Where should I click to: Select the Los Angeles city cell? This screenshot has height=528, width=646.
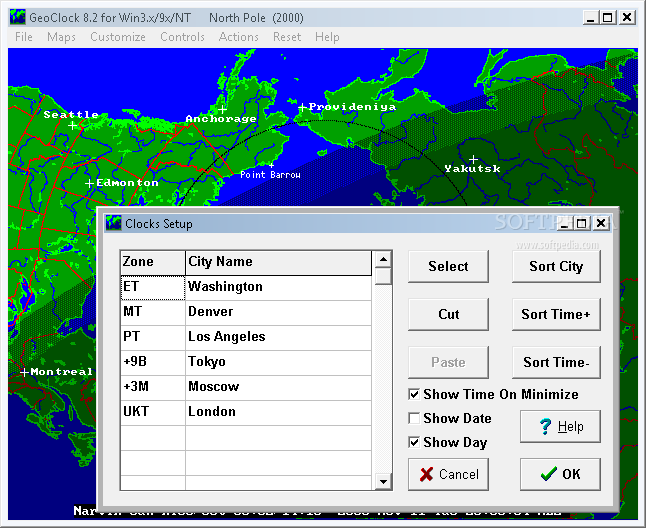pyautogui.click(x=279, y=337)
